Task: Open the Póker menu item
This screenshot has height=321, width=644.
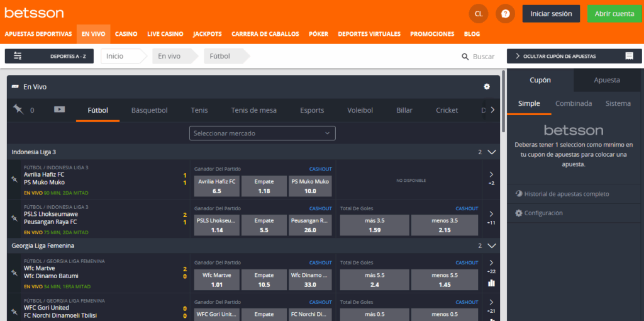Action: click(319, 34)
